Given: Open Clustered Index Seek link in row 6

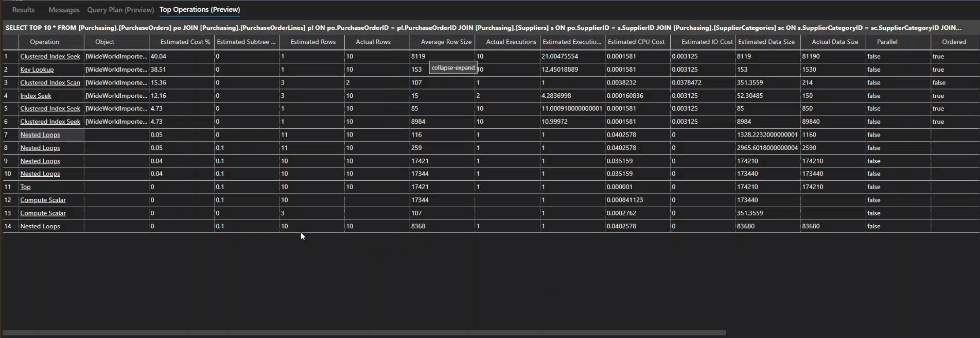Looking at the screenshot, I should 50,122.
